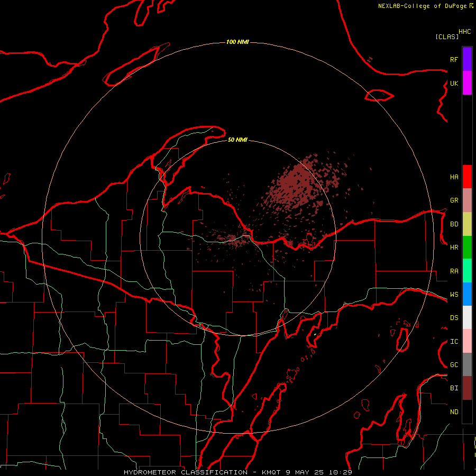Click the HR green legend swatch
476x476 pixels.
[467, 248]
